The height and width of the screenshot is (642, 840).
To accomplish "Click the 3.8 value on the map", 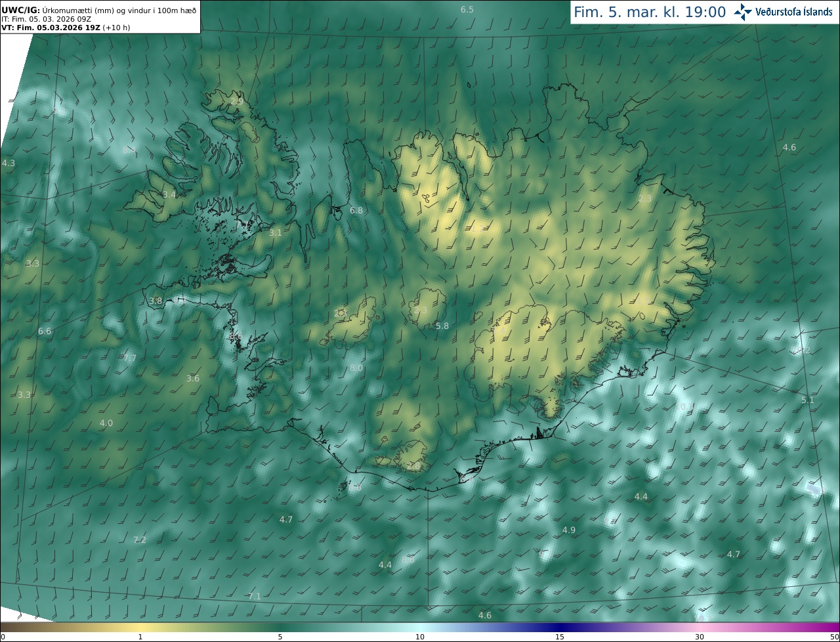I will tap(156, 301).
